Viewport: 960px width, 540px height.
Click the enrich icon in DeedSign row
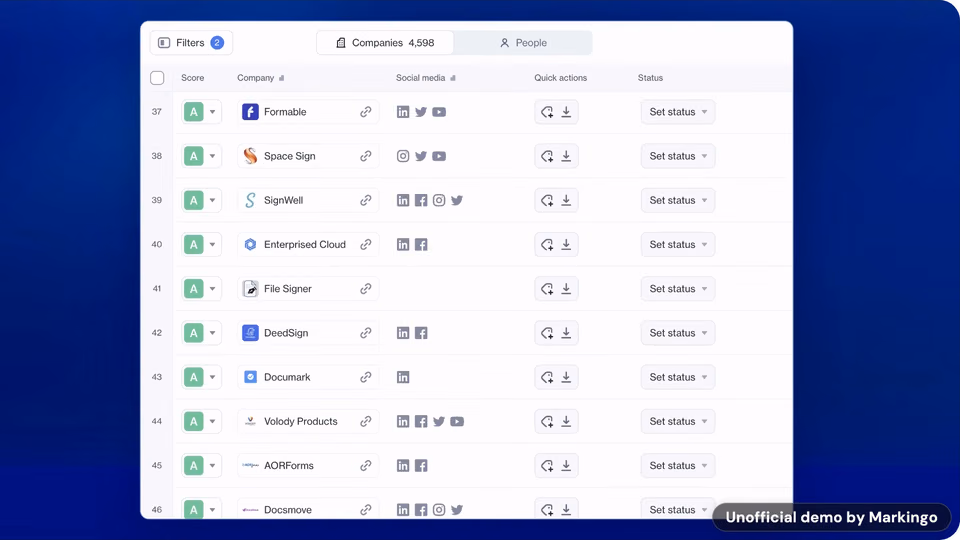547,333
